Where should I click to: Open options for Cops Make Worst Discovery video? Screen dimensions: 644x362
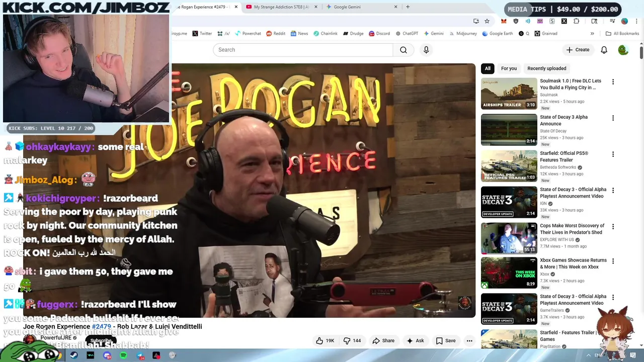[613, 226]
